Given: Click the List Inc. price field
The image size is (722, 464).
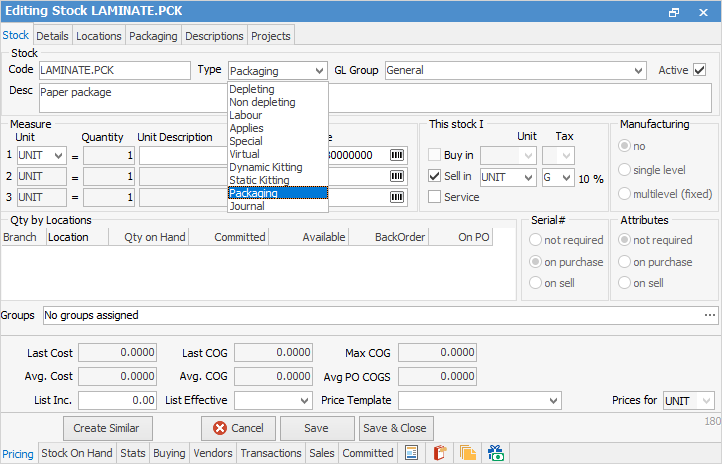Looking at the screenshot, I should pyautogui.click(x=117, y=400).
